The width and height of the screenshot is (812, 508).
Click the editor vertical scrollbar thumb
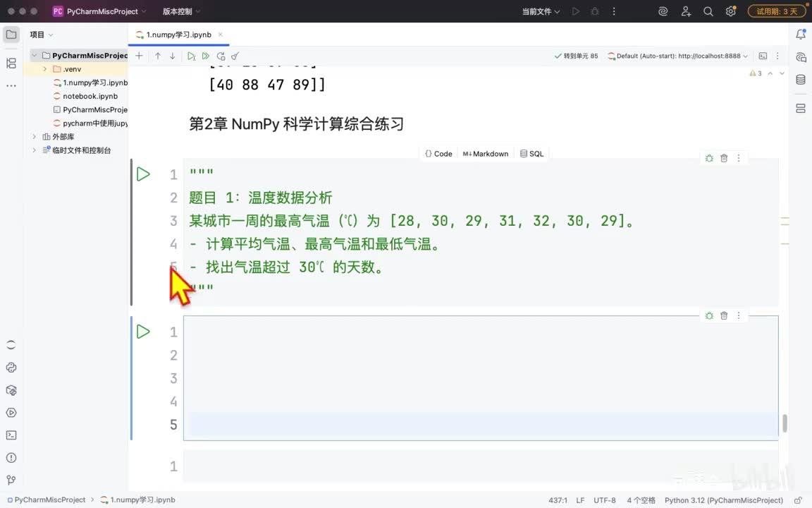[785, 423]
